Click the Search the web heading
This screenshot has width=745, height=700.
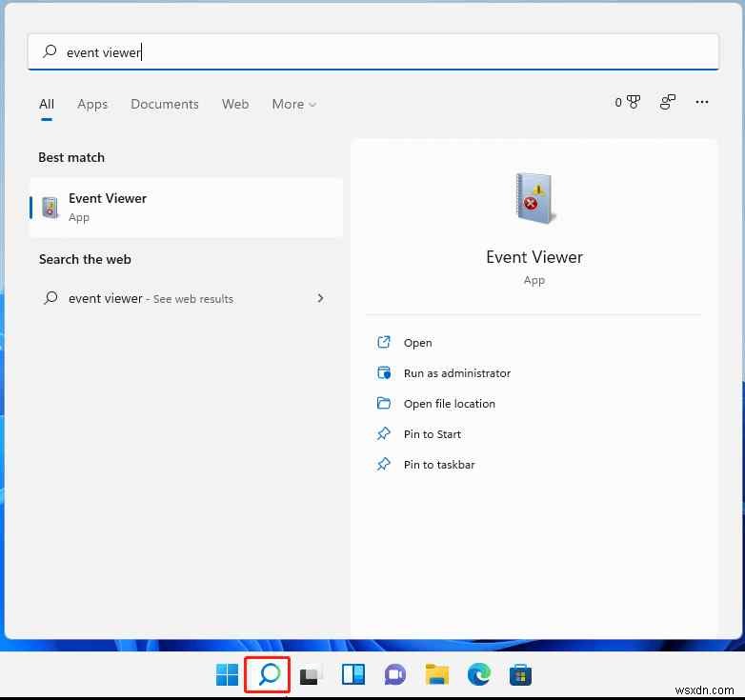pyautogui.click(x=85, y=259)
